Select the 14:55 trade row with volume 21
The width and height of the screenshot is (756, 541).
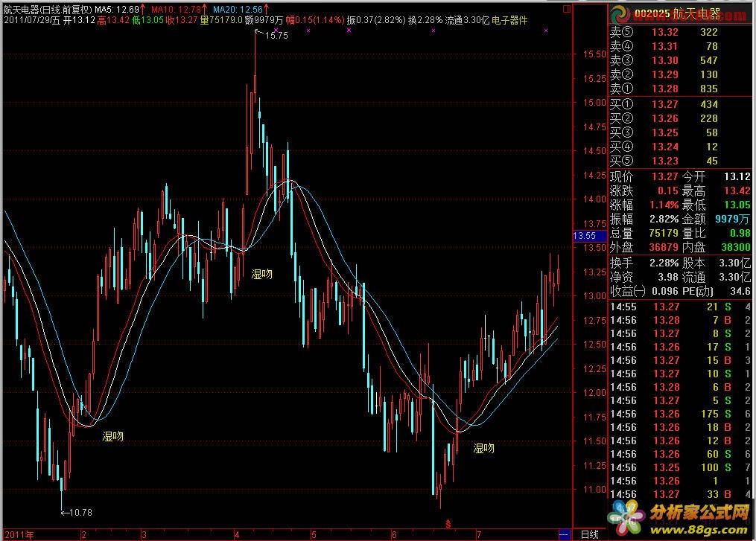click(x=680, y=307)
